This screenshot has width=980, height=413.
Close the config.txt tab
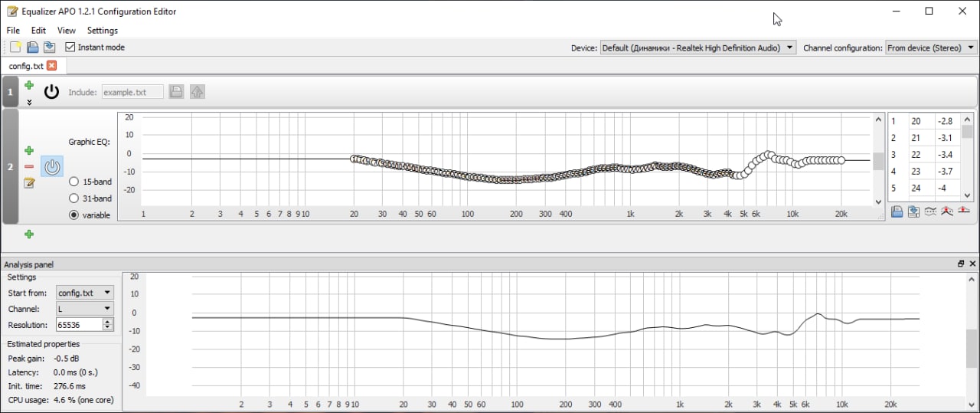point(52,66)
